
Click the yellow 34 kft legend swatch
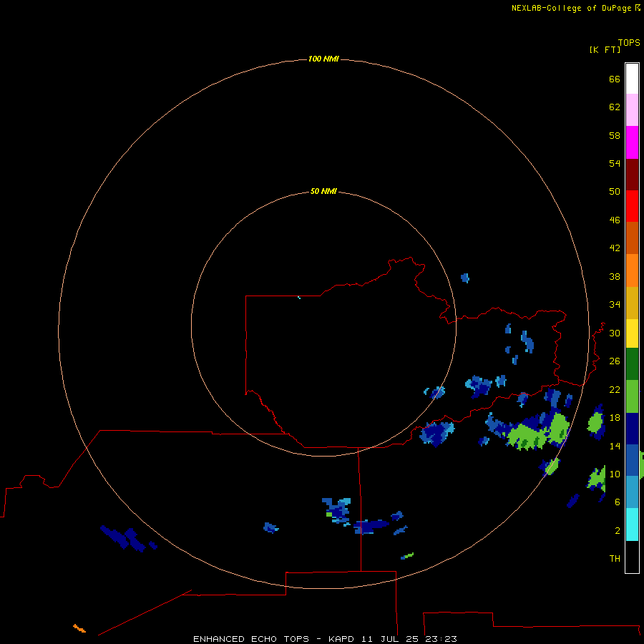pyautogui.click(x=632, y=333)
